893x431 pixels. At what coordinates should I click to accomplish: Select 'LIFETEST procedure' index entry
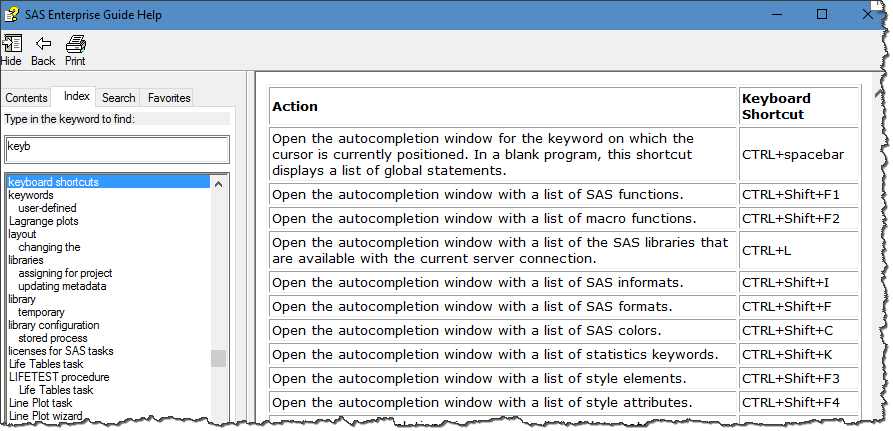coord(58,377)
